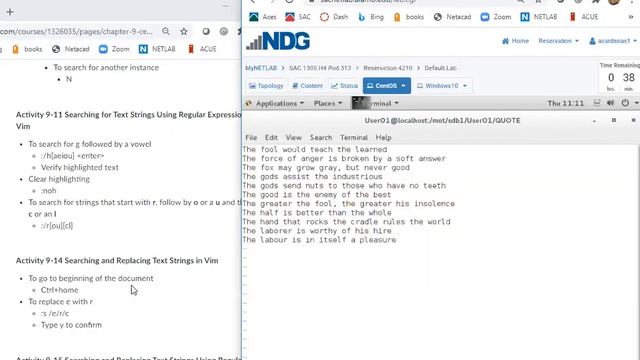
Task: Open NETLAB bookmark in right browser
Action: pyautogui.click(x=539, y=17)
